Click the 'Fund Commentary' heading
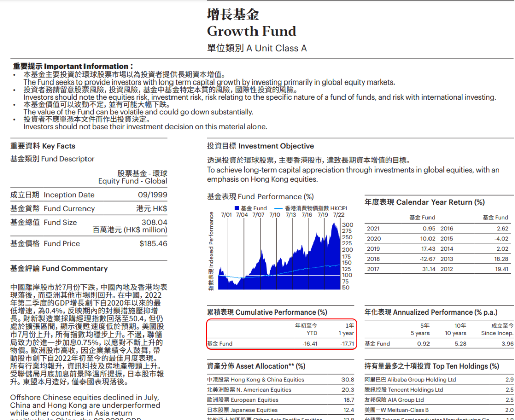The image size is (515, 420). pyautogui.click(x=74, y=268)
